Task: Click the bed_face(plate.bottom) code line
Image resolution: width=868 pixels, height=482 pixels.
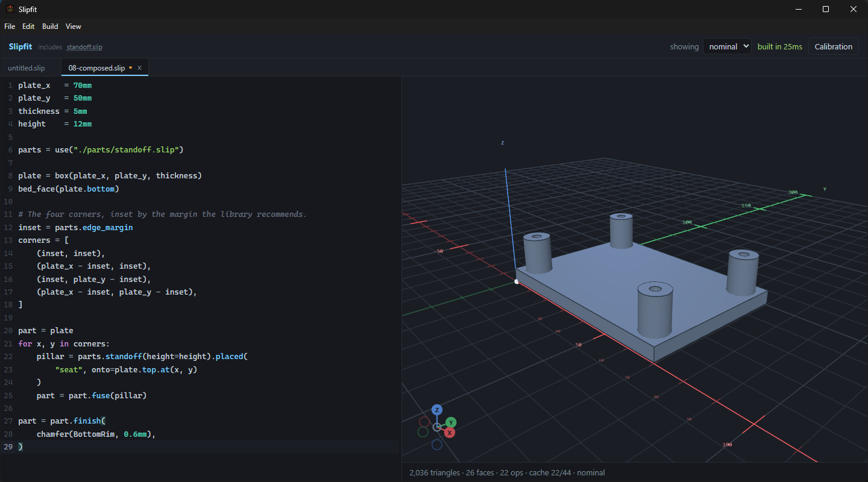Action: pos(69,189)
